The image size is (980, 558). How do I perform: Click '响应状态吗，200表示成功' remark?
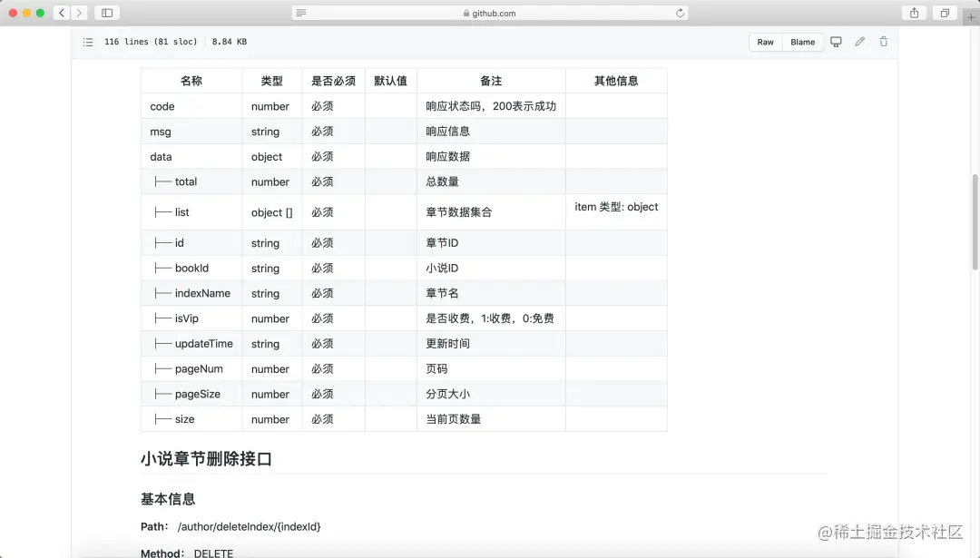pos(491,106)
